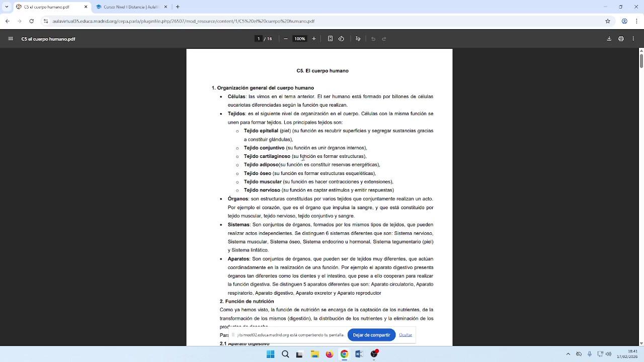The width and height of the screenshot is (644, 362).
Task: Click the bold term 'Tejido óseo'
Action: 257,173
